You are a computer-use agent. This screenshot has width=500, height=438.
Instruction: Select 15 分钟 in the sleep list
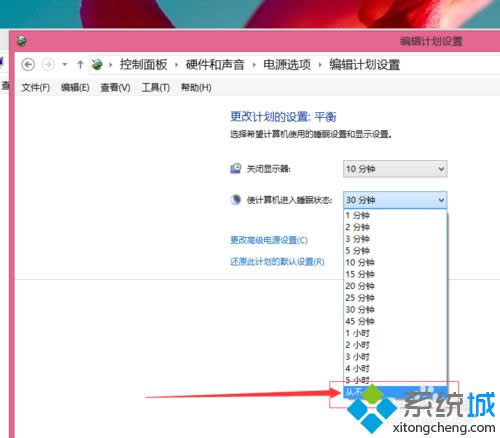395,274
